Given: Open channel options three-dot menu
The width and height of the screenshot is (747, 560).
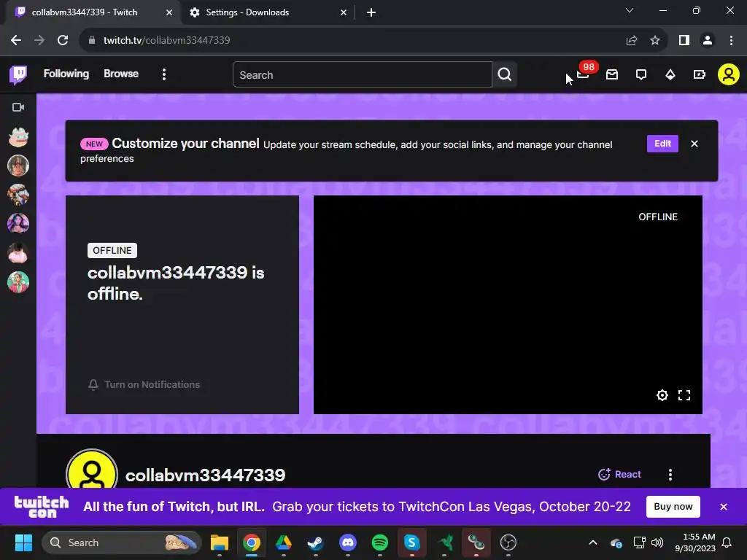Looking at the screenshot, I should pyautogui.click(x=670, y=474).
